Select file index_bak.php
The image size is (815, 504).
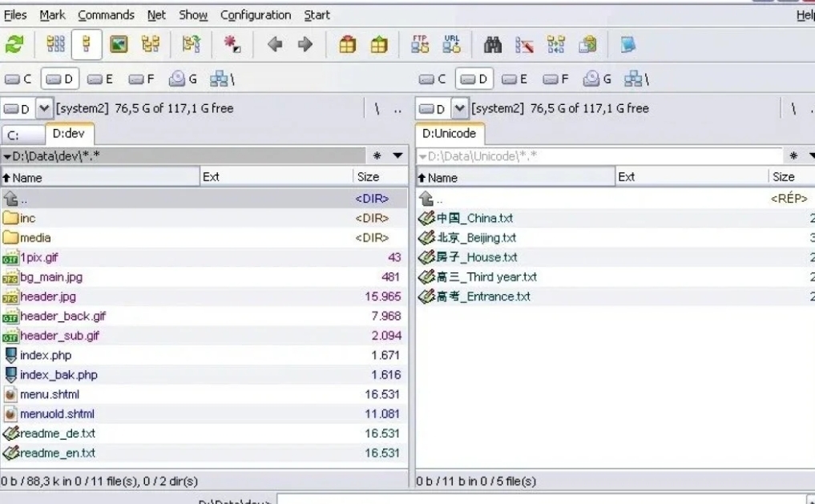(204, 375)
